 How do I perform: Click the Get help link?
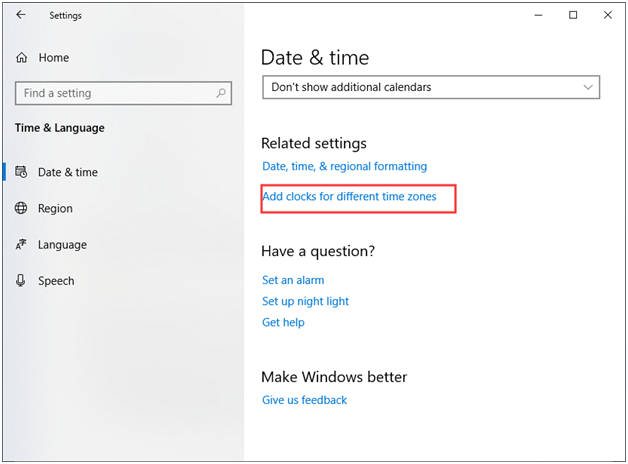(283, 322)
